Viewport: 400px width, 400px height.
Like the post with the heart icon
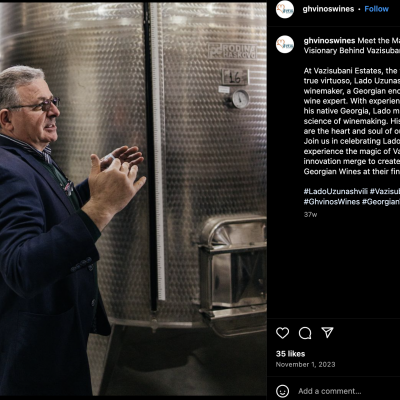click(282, 333)
